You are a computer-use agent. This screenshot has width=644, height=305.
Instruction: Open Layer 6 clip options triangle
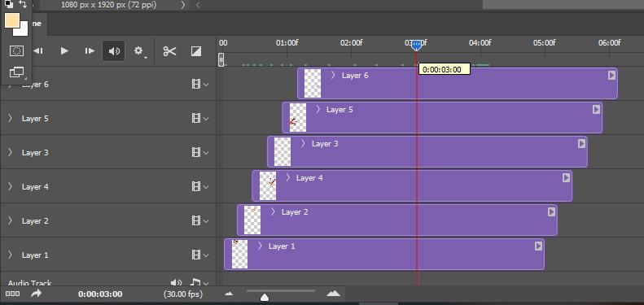point(611,75)
